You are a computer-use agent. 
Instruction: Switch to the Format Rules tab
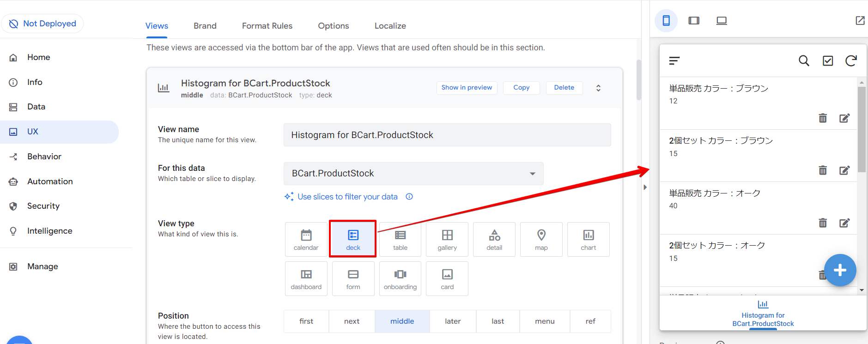[267, 26]
